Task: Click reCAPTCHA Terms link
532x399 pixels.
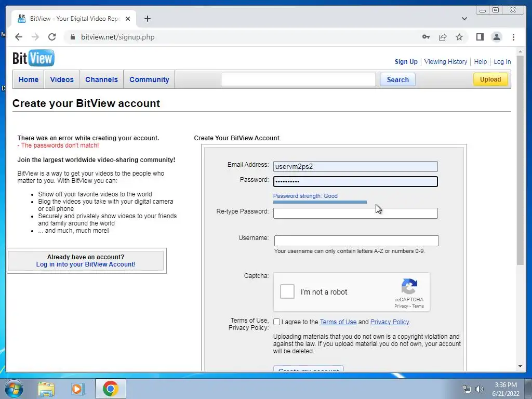Action: click(x=418, y=306)
